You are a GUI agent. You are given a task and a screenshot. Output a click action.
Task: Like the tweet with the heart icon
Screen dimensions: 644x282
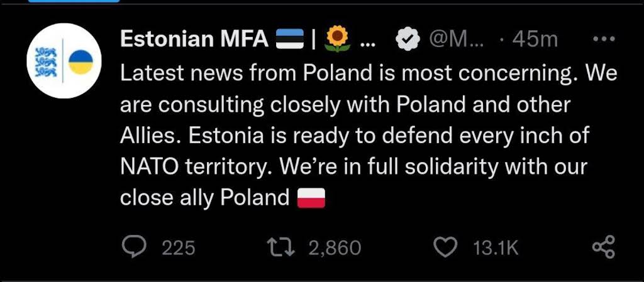click(446, 247)
